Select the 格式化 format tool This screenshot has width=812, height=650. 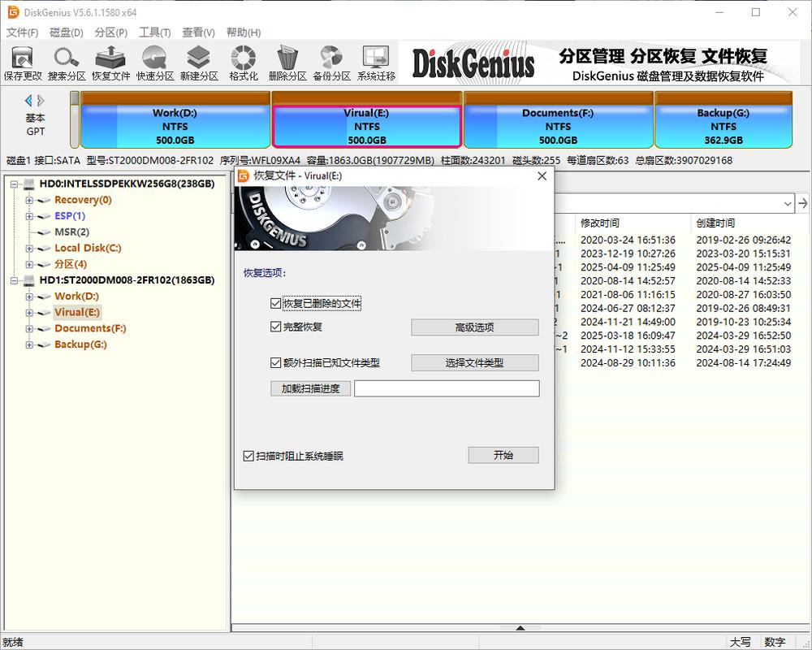[242, 63]
